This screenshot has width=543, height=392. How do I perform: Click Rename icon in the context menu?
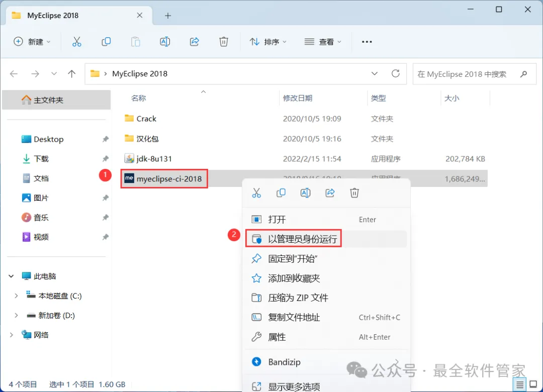coord(306,193)
